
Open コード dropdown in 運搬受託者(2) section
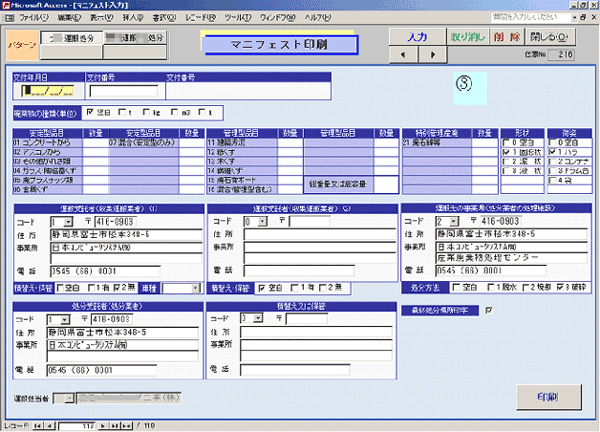262,221
